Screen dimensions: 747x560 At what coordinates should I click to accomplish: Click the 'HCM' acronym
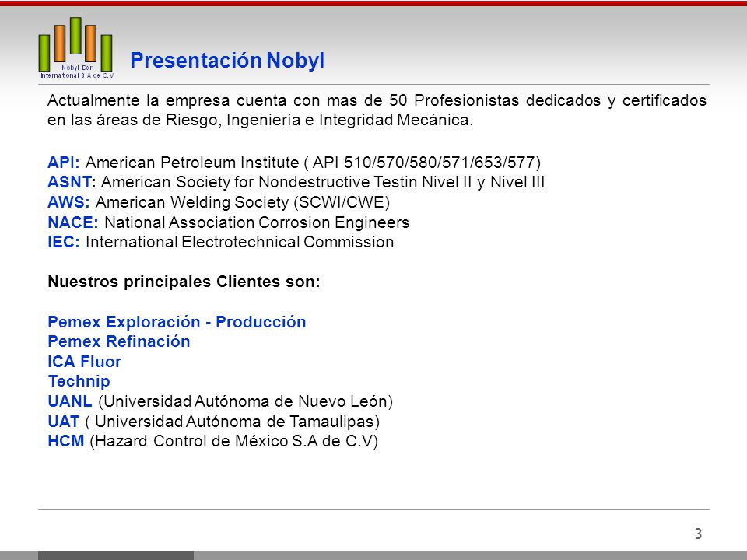click(65, 441)
